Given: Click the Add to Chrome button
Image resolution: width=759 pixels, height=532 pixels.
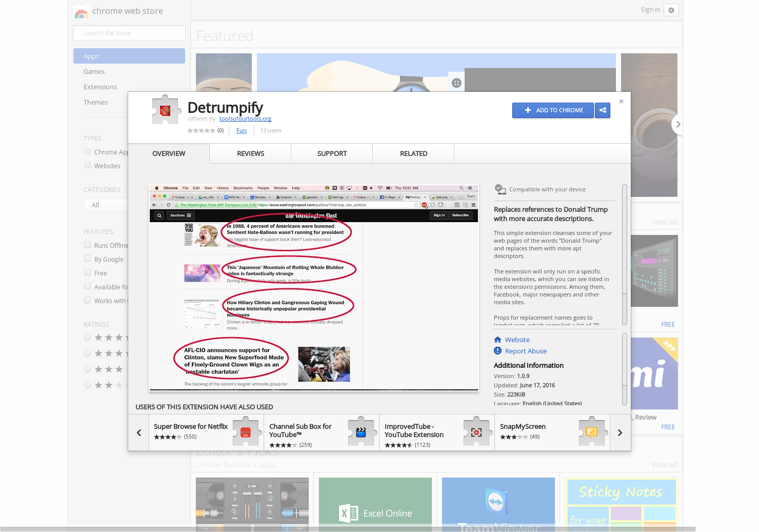Looking at the screenshot, I should [x=553, y=110].
